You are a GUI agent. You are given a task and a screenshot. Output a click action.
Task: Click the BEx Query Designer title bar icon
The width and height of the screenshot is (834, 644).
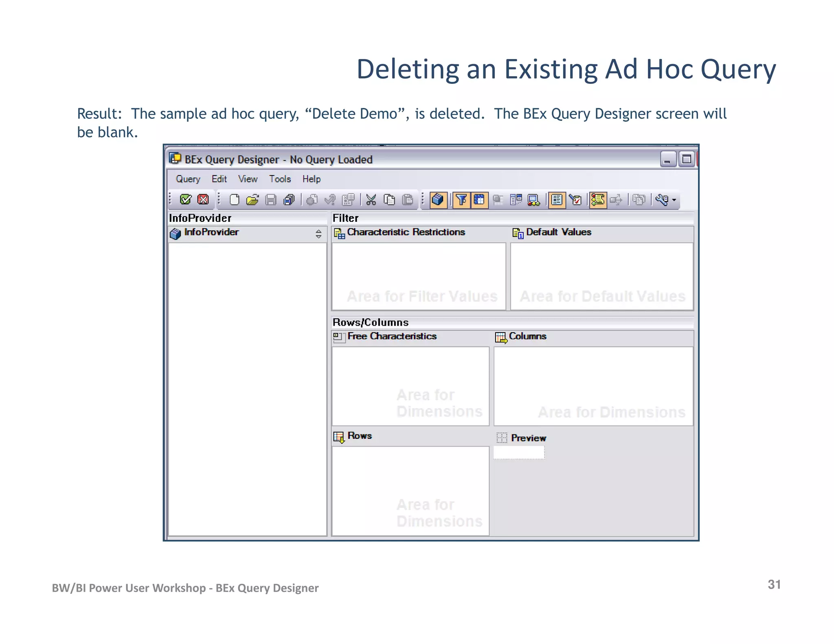pos(175,158)
